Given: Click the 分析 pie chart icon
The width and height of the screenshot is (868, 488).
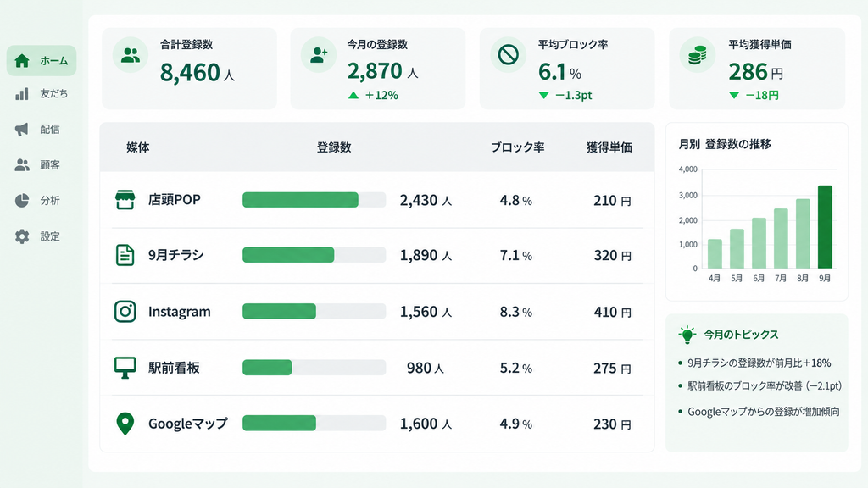Looking at the screenshot, I should click(x=21, y=200).
